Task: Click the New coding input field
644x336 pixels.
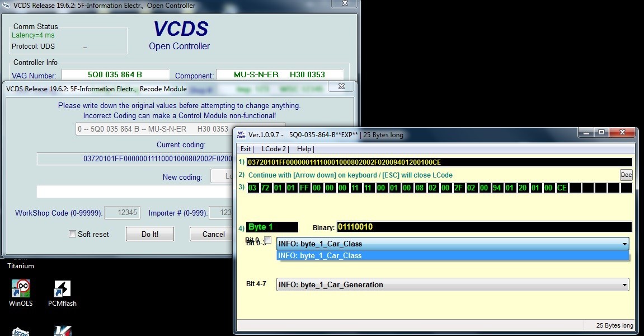Action: pyautogui.click(x=135, y=192)
